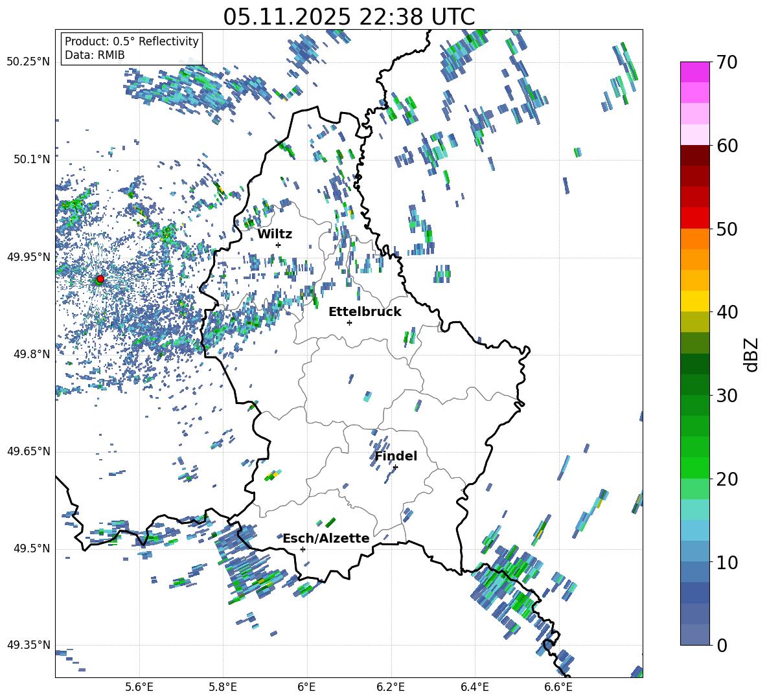The height and width of the screenshot is (700, 767).
Task: Click the 49.35°N latitude label
Action: point(29,645)
